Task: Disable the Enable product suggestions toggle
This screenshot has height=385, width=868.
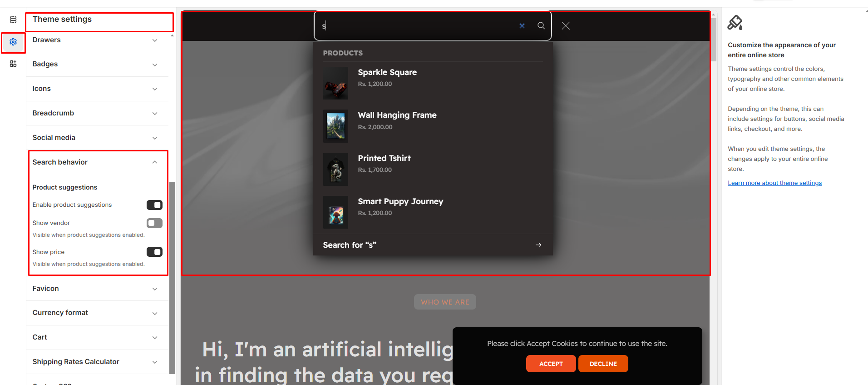Action: pyautogui.click(x=154, y=205)
